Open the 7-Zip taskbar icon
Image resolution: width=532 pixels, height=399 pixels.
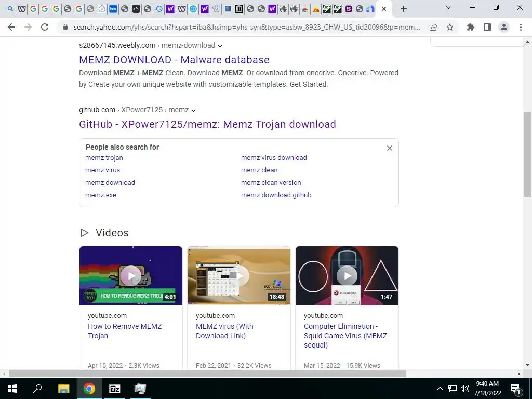click(115, 389)
